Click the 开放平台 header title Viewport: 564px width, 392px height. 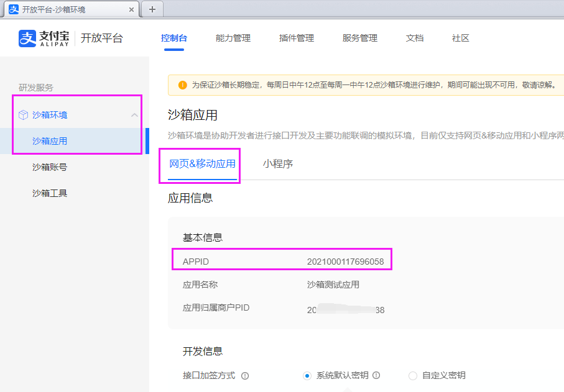point(102,38)
